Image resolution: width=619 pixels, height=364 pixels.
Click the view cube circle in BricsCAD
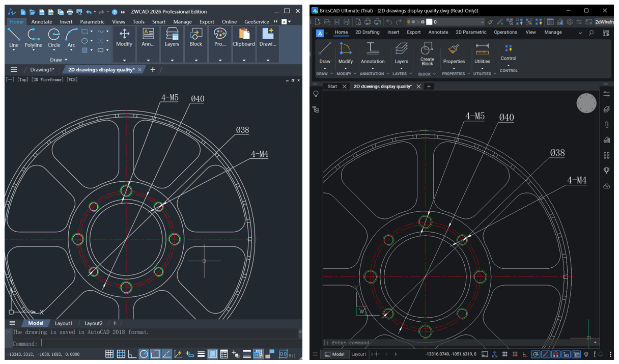pos(586,103)
